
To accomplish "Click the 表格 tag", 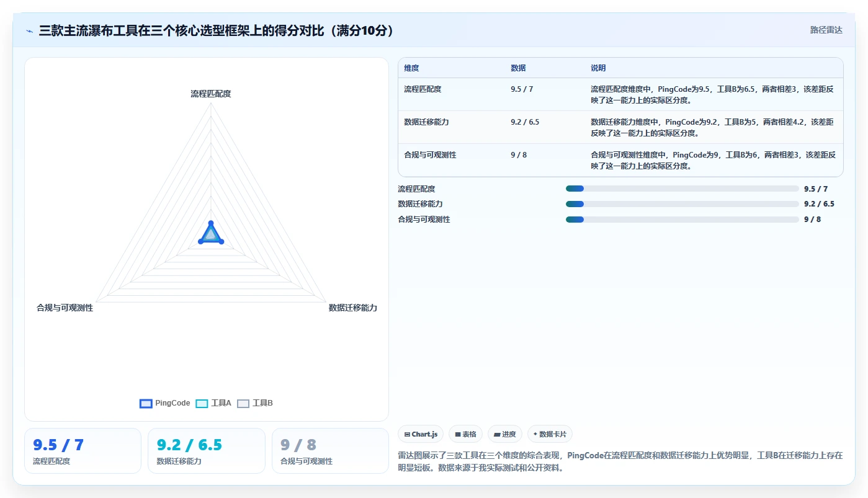I will coord(465,434).
